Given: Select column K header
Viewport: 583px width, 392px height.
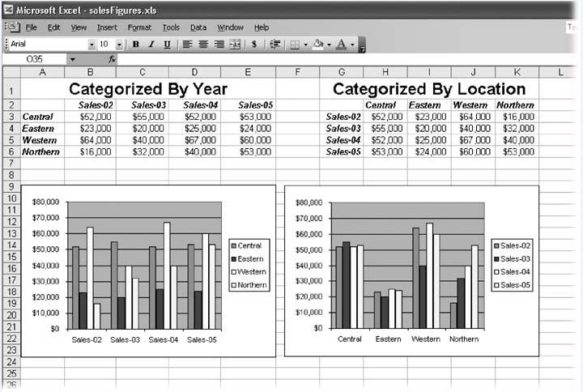Looking at the screenshot, I should tap(517, 72).
